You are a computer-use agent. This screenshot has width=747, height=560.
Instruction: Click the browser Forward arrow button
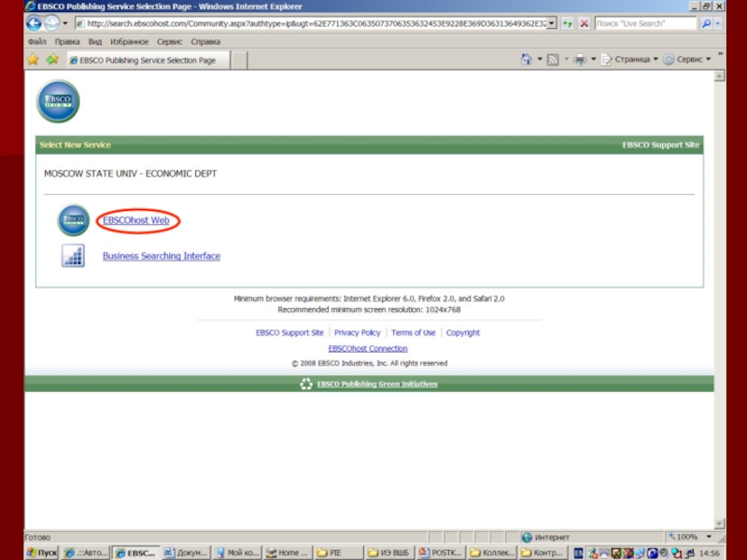pos(51,22)
